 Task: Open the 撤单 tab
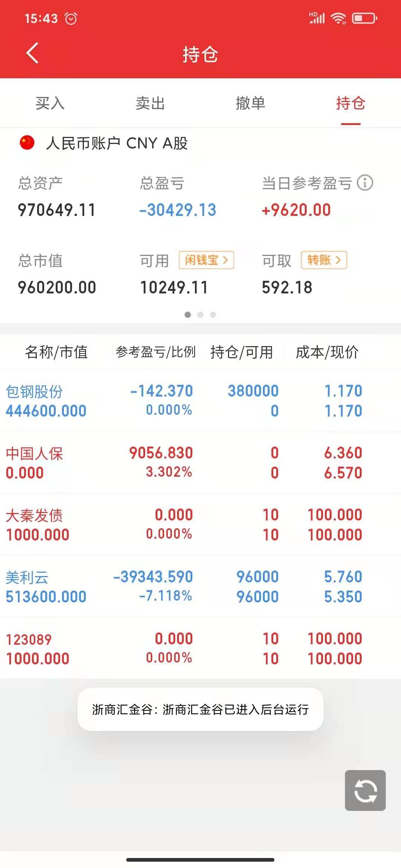click(251, 103)
